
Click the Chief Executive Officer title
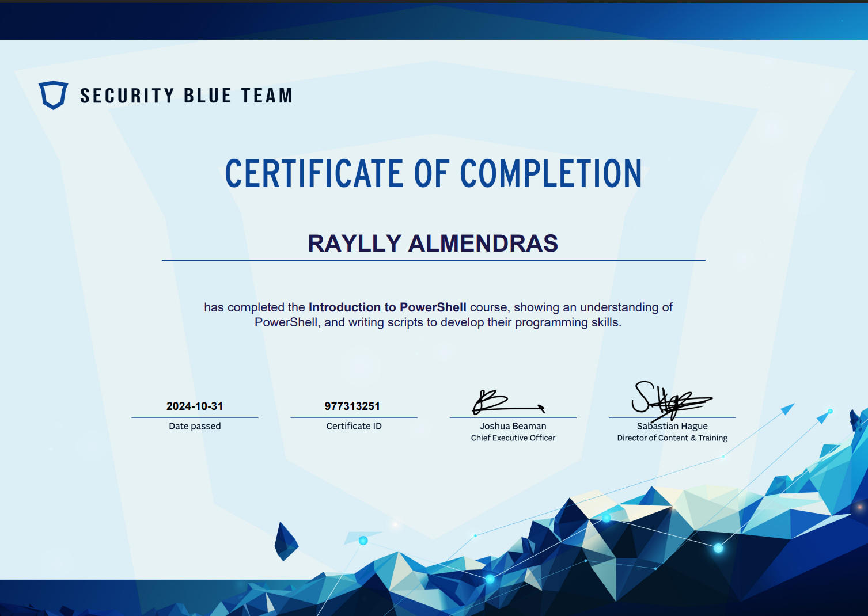tap(513, 438)
